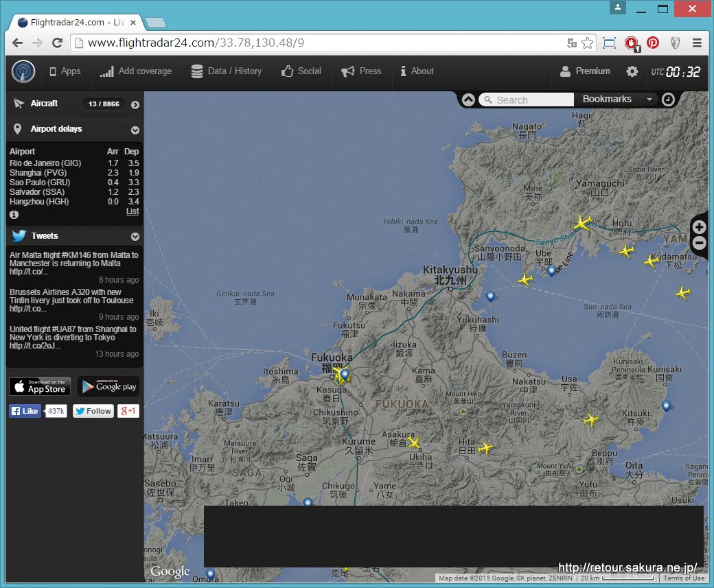Open the airport delays List link
Image resolution: width=714 pixels, height=588 pixels.
[133, 211]
